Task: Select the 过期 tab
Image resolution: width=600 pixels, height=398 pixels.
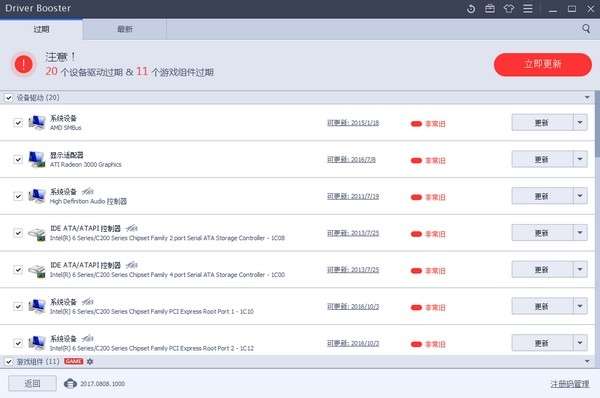Action: pos(41,29)
